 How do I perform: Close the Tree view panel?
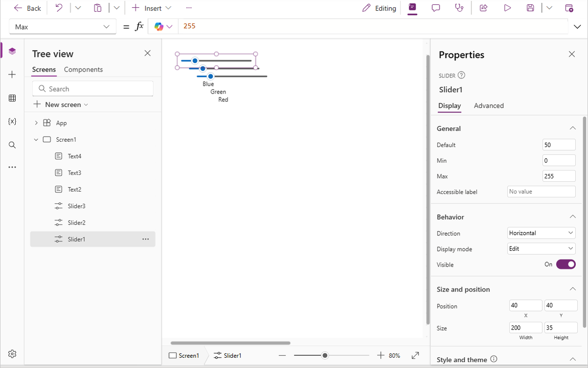tap(147, 53)
